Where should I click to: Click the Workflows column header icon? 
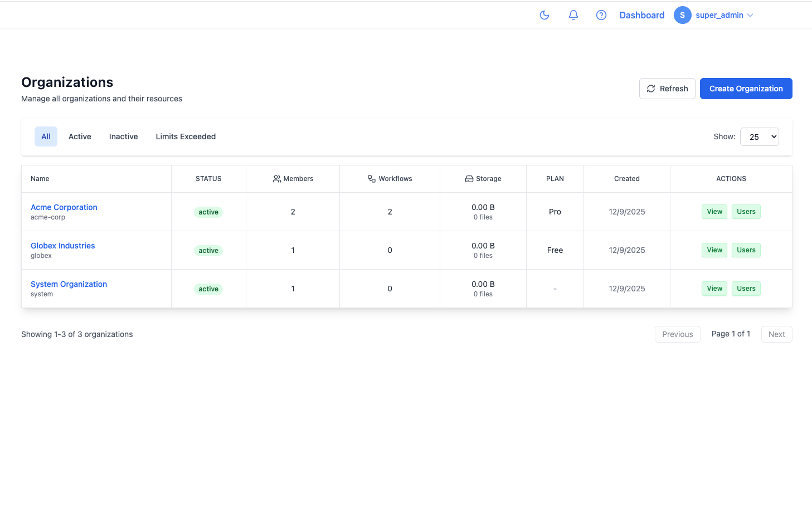[371, 178]
